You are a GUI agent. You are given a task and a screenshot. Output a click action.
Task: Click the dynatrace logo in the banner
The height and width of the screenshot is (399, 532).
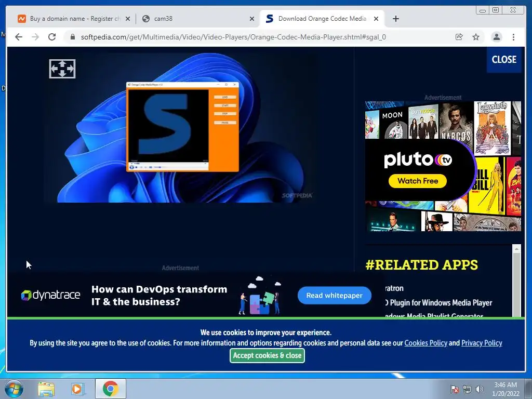tap(50, 295)
